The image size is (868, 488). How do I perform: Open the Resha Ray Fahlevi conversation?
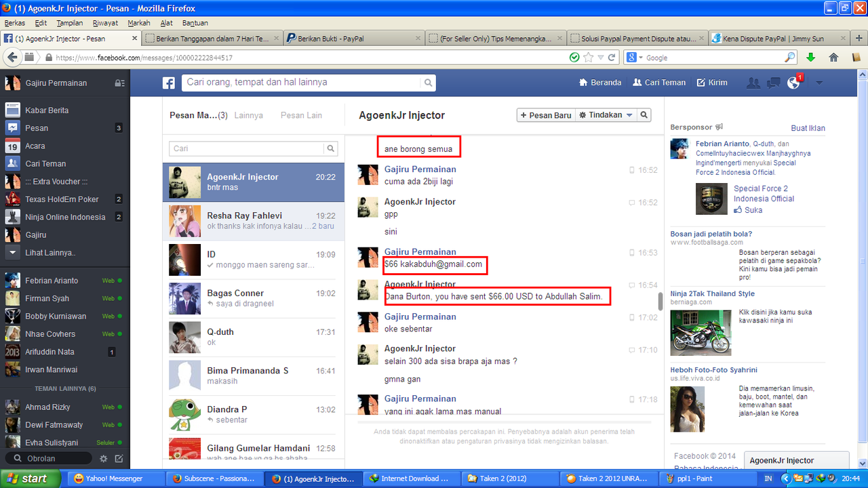point(254,221)
